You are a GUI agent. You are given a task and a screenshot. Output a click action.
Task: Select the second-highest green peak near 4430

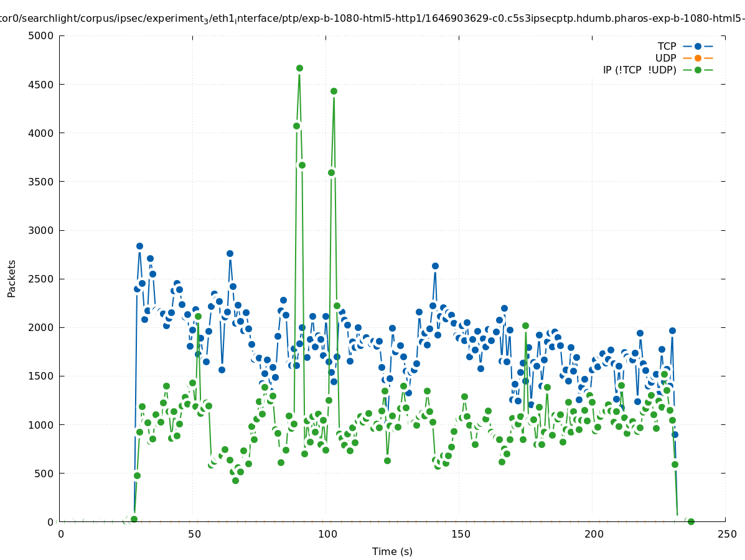coord(334,91)
